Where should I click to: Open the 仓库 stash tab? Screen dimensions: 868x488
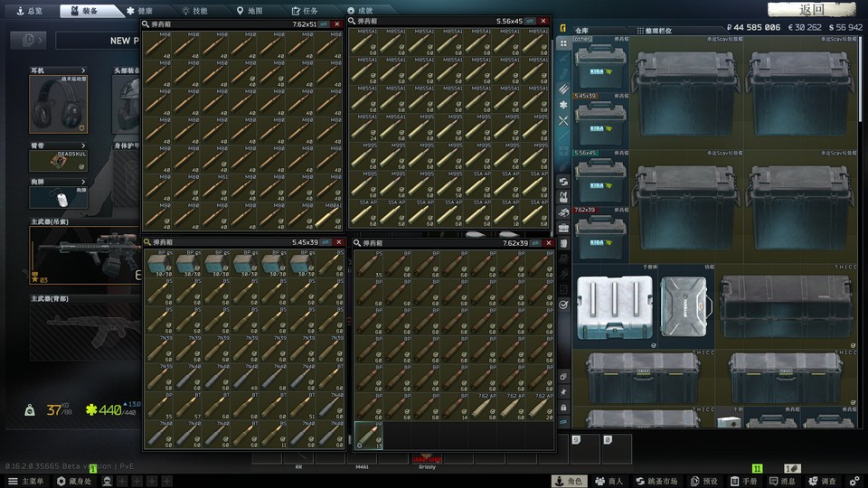coord(581,31)
